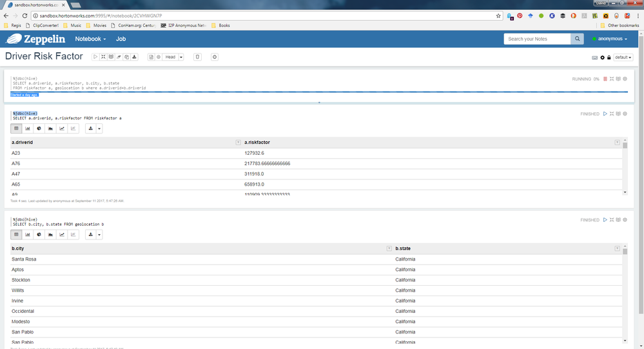The image size is (644, 349).
Task: Switch geolocation results to pie chart
Action: 39,234
